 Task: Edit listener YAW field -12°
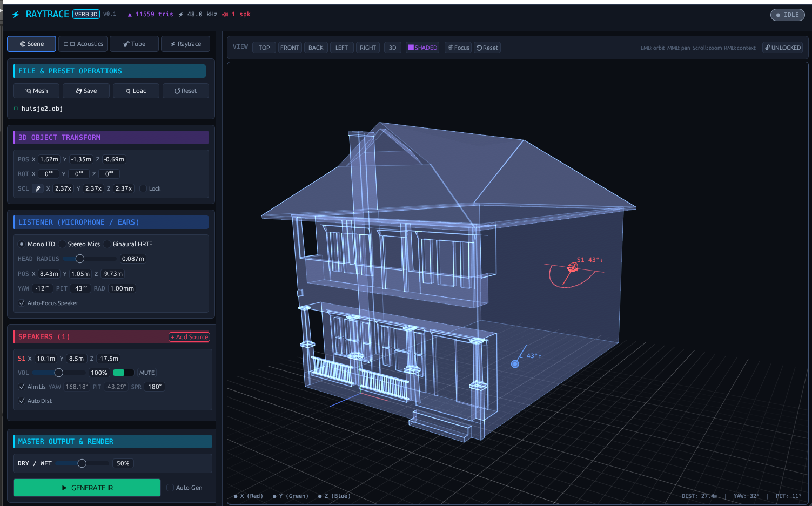[43, 288]
